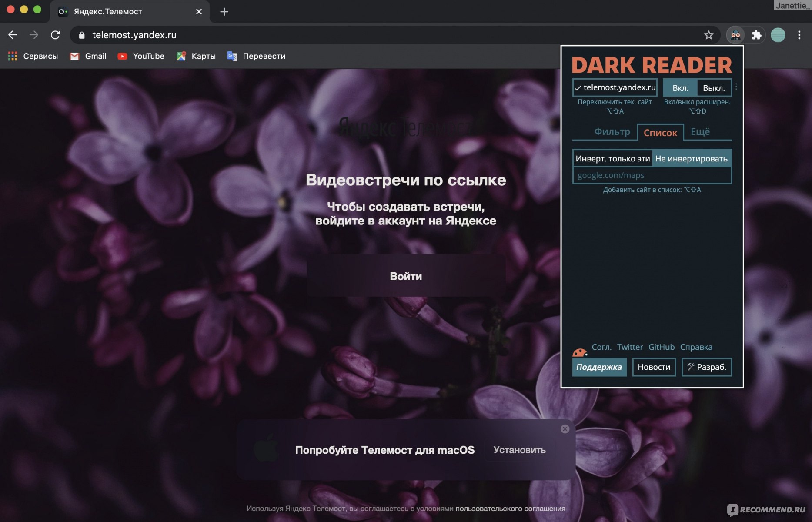Open a new browser tab

[x=224, y=12]
